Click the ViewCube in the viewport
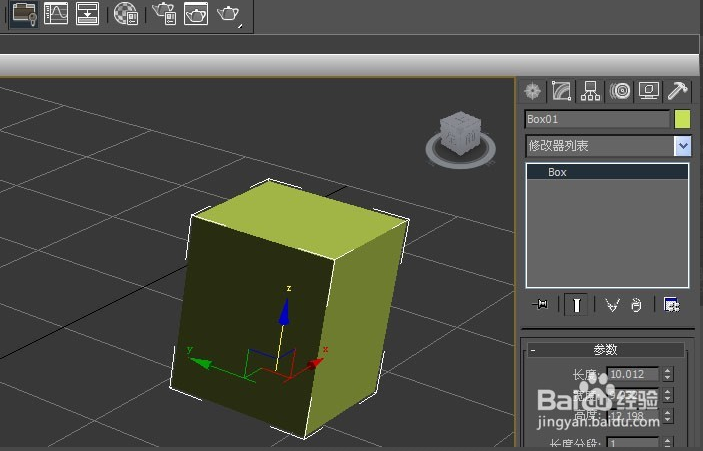The image size is (703, 451). point(461,133)
